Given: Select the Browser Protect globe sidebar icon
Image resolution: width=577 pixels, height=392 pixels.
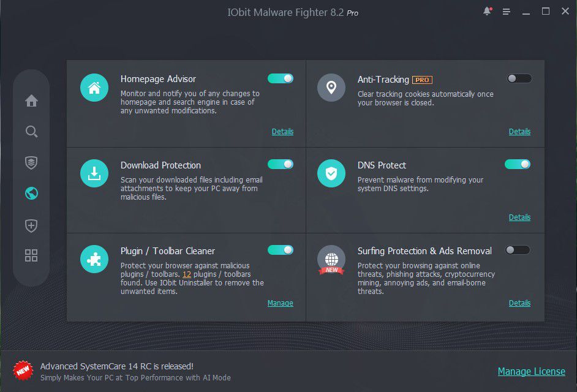Looking at the screenshot, I should tap(31, 194).
